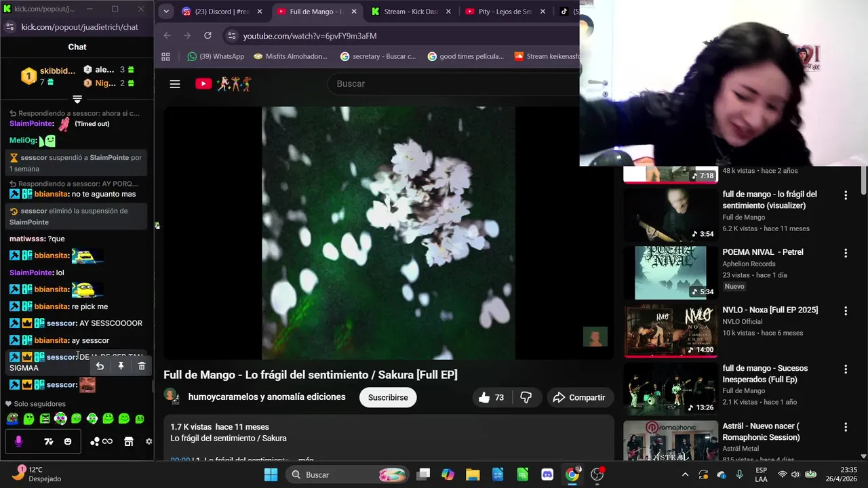This screenshot has height=488, width=868.
Task: Dislike the video with thumbs down
Action: pos(526,398)
